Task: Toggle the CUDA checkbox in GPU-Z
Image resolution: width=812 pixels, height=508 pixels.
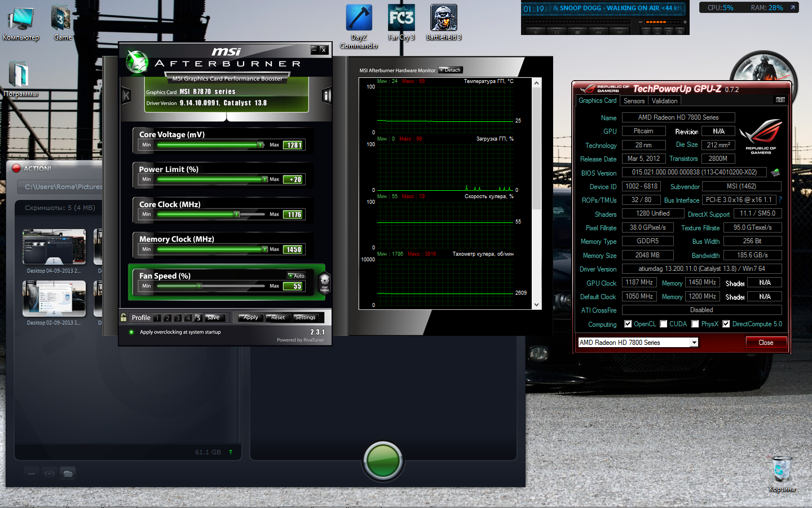Action: tap(664, 324)
